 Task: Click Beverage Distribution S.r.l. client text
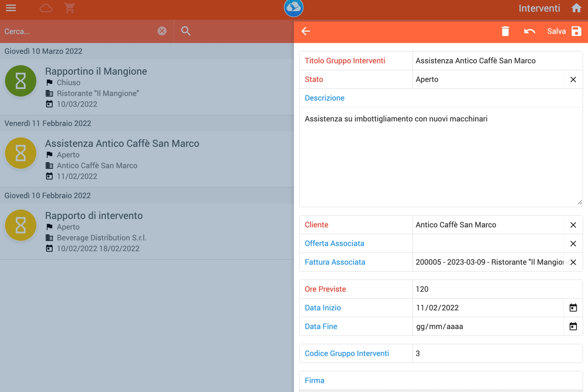pos(102,238)
